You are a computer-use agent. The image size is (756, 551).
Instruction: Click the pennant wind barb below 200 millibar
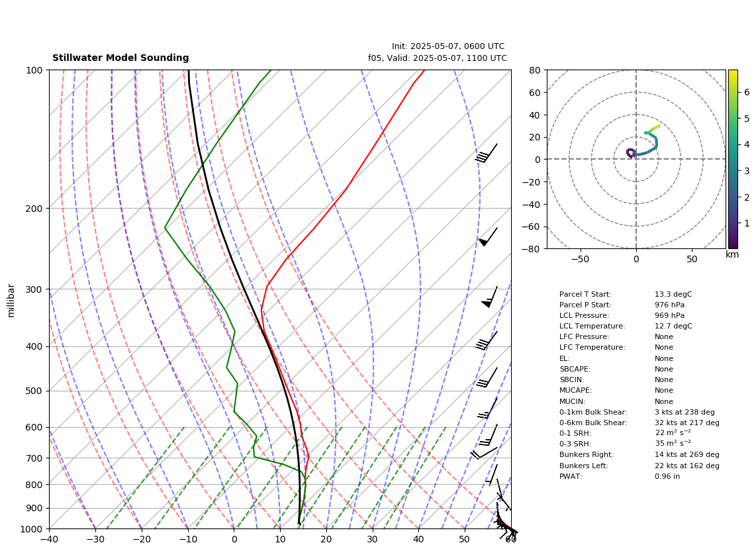coord(487,236)
